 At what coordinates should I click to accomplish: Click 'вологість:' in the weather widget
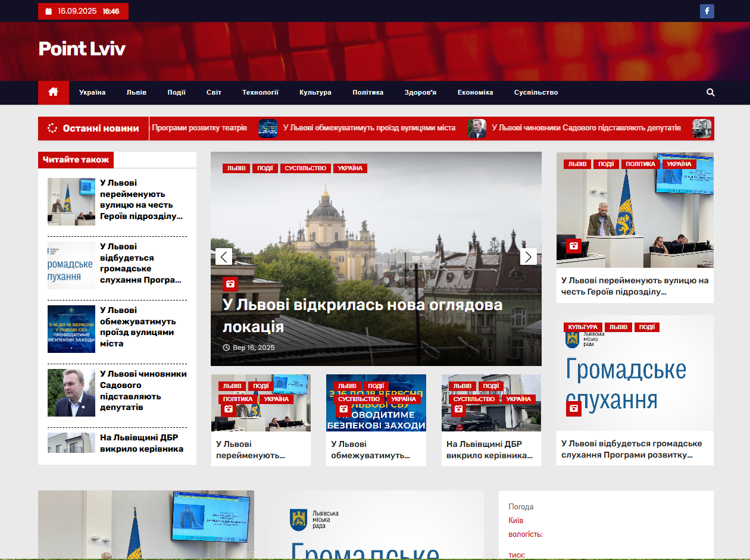(x=526, y=534)
